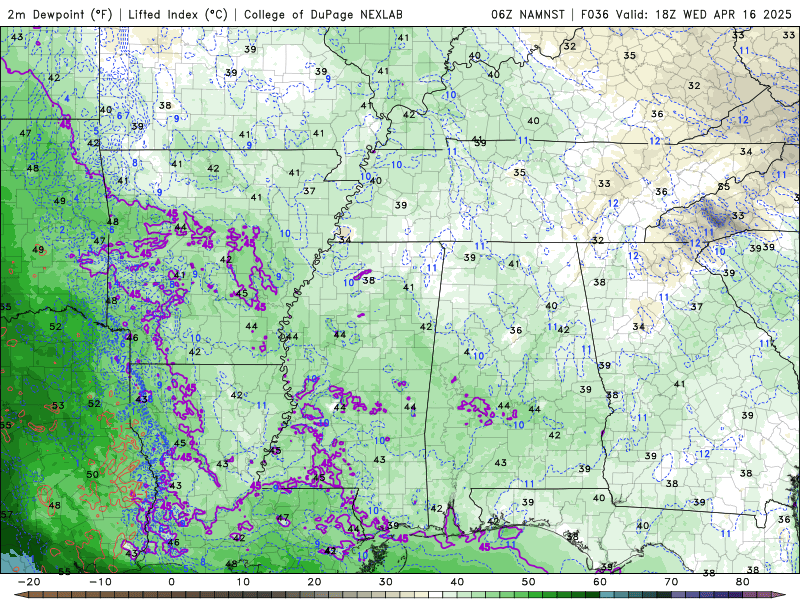The height and width of the screenshot is (600, 800).
Task: Click the "40" colorbar scale label
Action: pyautogui.click(x=457, y=582)
